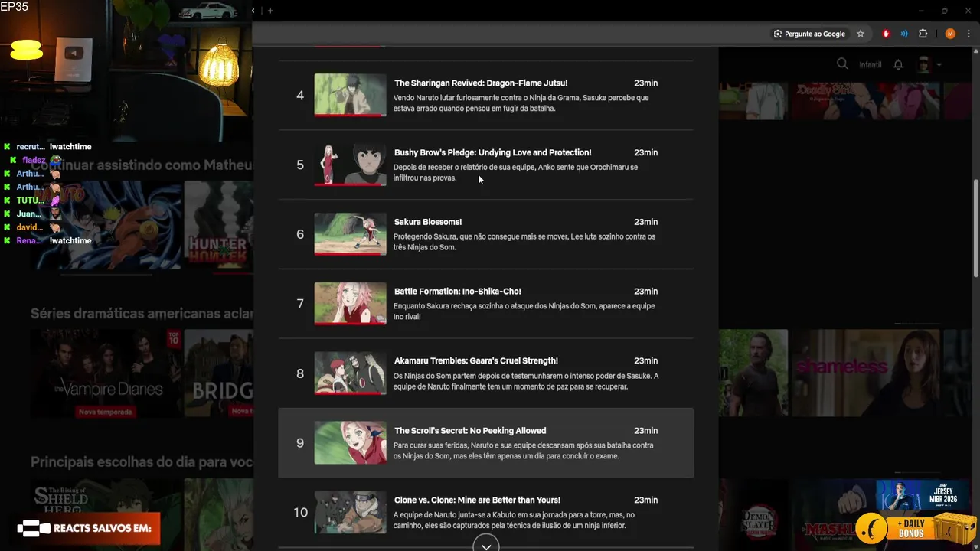Open Hunter x Hunter poster behind modal
This screenshot has height=551, width=980.
[x=218, y=225]
